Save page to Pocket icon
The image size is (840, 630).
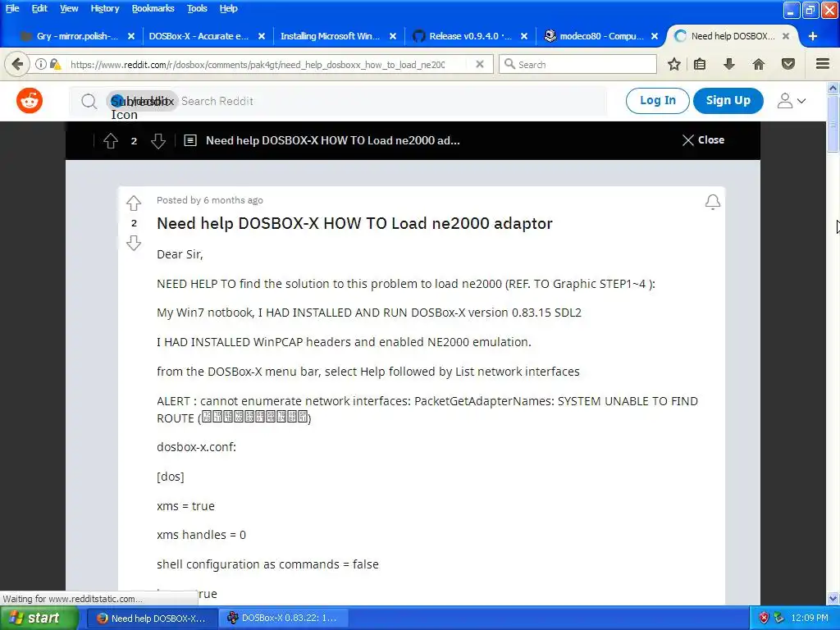pyautogui.click(x=788, y=64)
